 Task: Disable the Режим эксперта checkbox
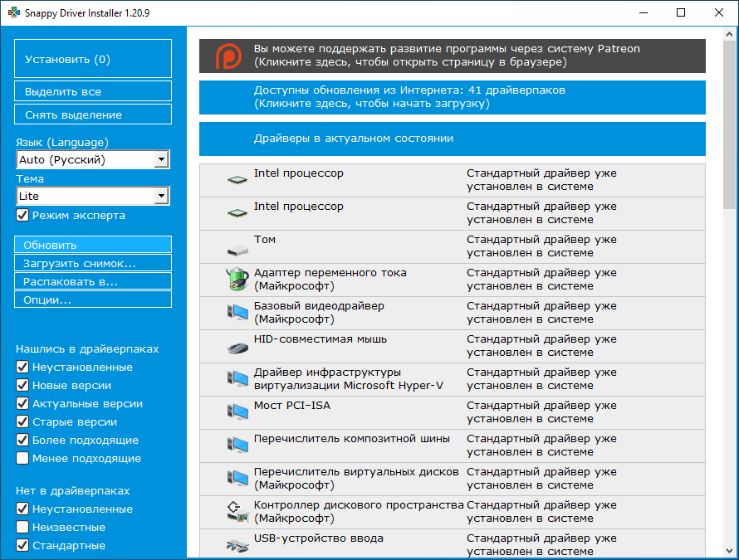tap(22, 215)
